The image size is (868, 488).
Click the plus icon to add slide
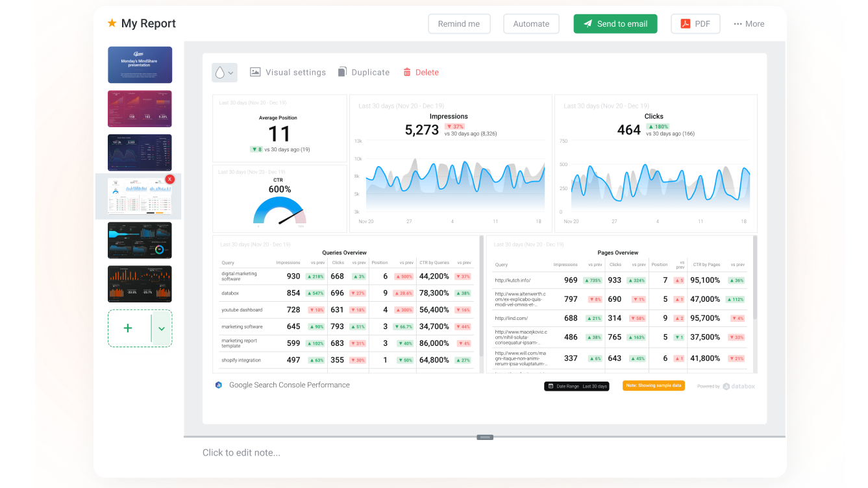128,328
